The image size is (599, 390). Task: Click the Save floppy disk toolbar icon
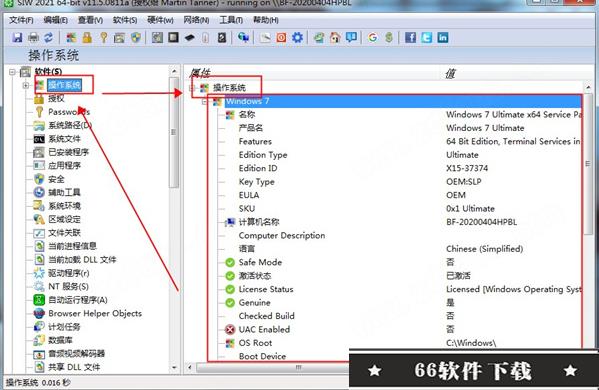tap(17, 37)
